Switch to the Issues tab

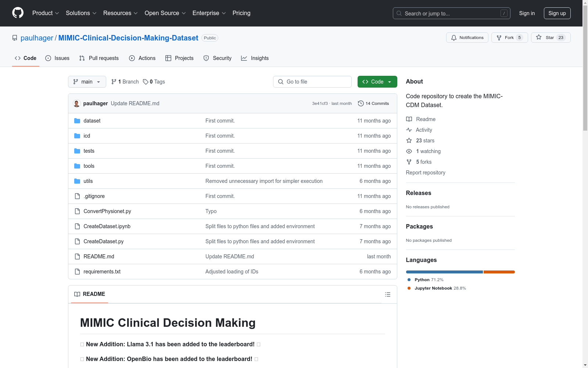tap(57, 58)
